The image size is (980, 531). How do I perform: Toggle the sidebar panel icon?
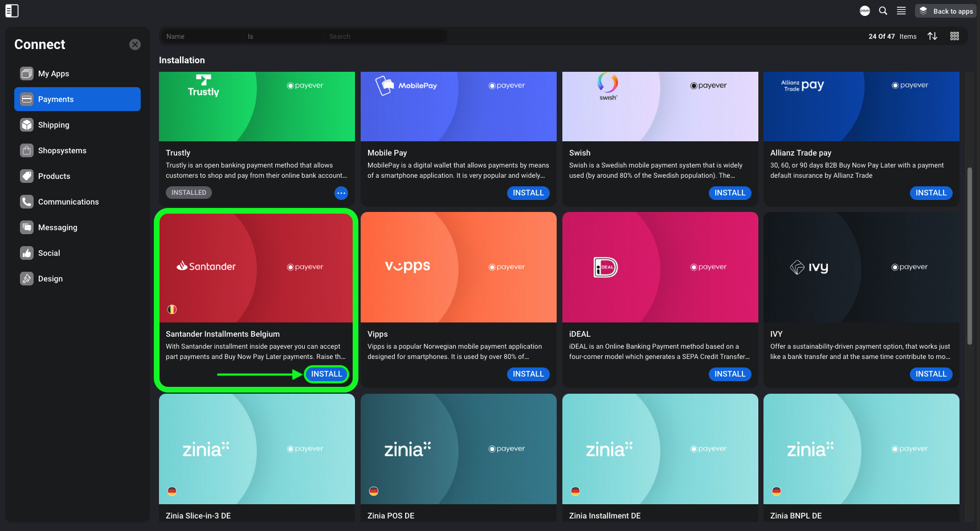[12, 11]
